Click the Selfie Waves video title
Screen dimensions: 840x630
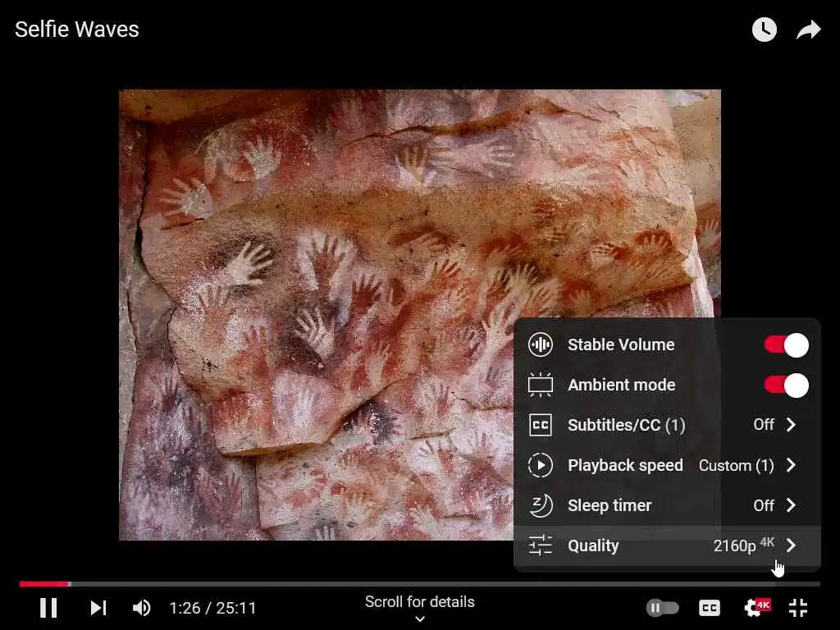coord(76,30)
